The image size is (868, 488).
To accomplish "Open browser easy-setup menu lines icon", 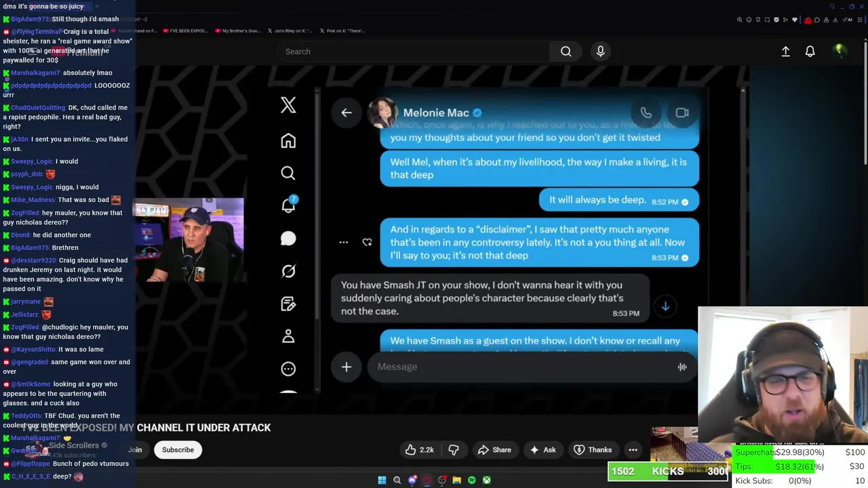I will point(860,20).
